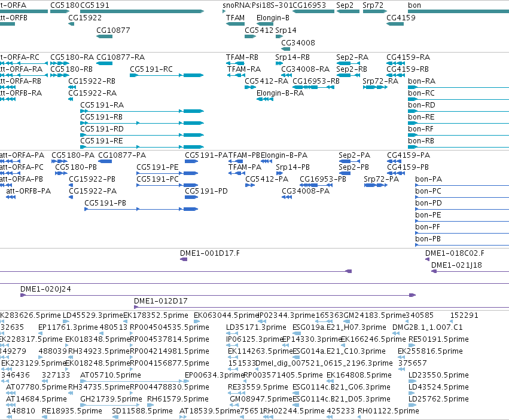This screenshot has width=509, height=420.
Task: Select the CG10877 gene arrow glyph
Action: [x=104, y=36]
